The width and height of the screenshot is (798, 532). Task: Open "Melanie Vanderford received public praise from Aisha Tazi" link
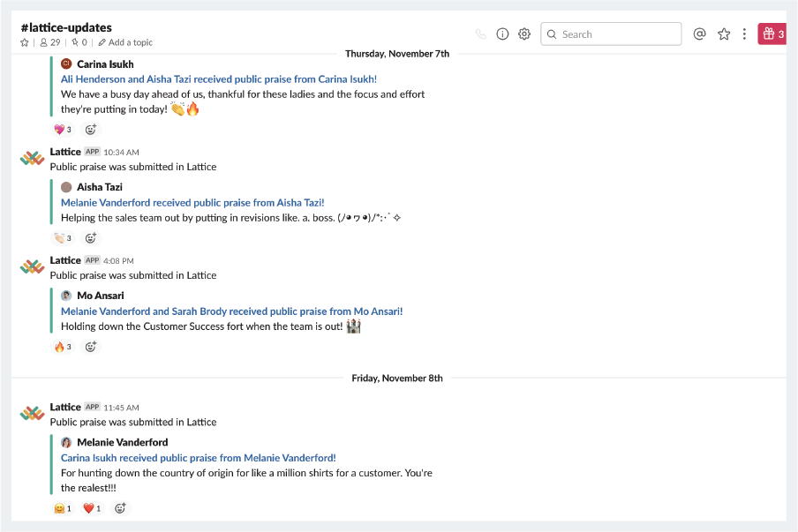click(x=192, y=203)
